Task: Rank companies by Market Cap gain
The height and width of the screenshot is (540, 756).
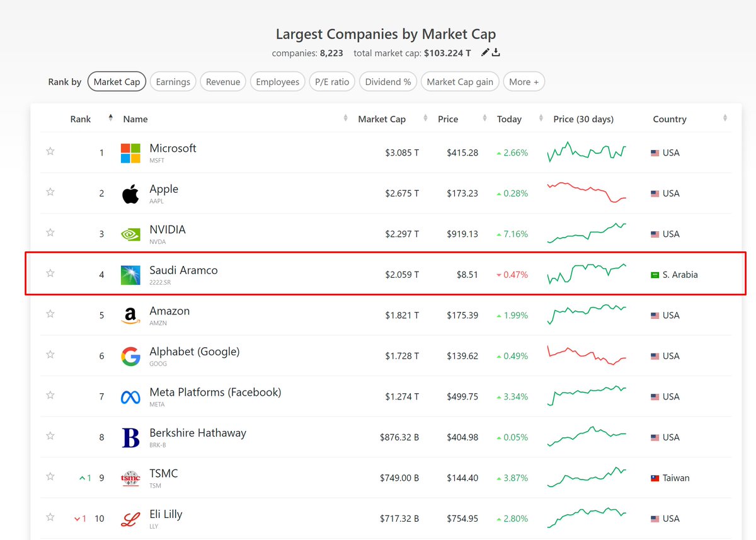Action: point(460,82)
